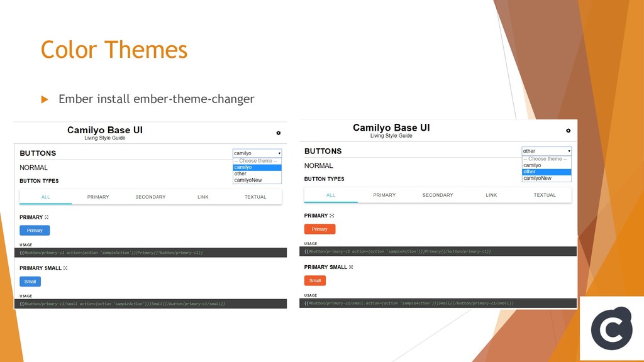
Task: Click the orange bullet arrow before Ember install
Action: point(45,99)
